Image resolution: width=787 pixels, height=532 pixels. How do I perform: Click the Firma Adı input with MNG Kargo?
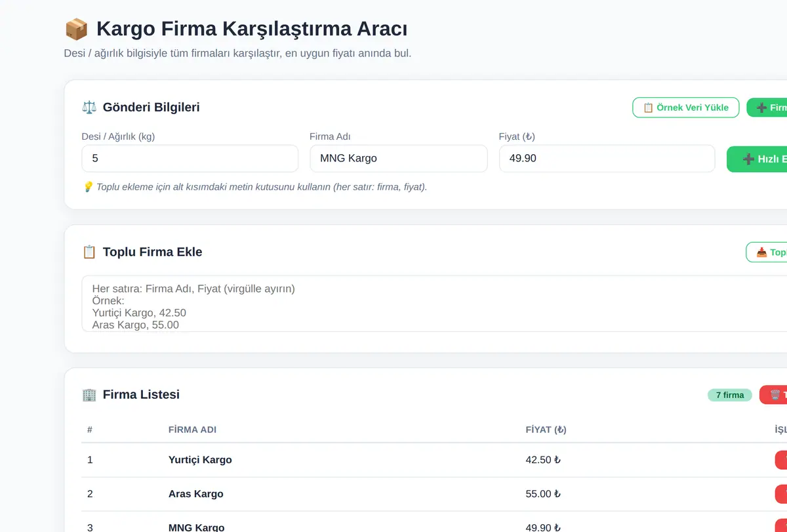pos(398,159)
